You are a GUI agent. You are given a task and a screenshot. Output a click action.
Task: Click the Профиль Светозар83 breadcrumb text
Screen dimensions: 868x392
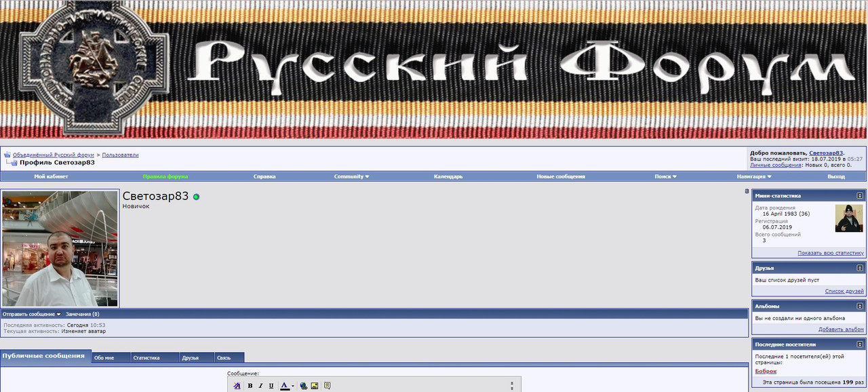[57, 162]
